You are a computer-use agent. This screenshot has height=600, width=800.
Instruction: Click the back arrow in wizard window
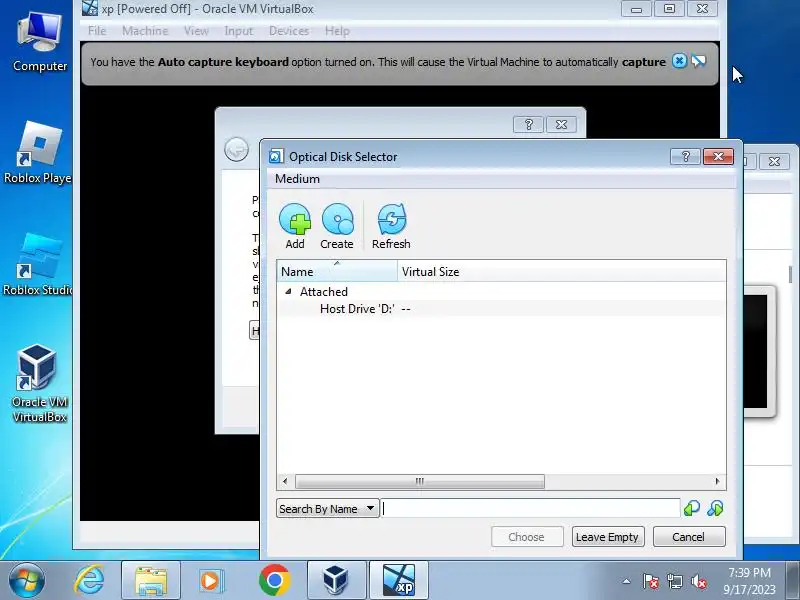[x=236, y=149]
